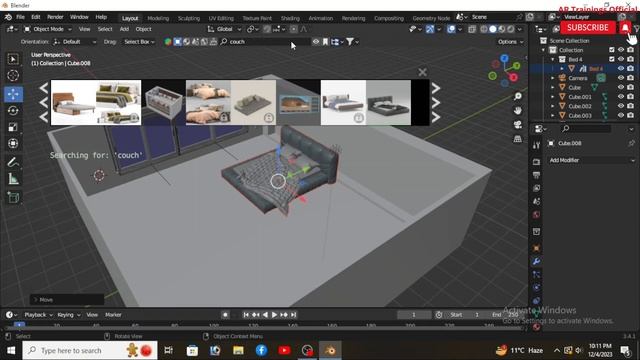
Task: Open the Object properties orange square tab
Action: point(536,248)
